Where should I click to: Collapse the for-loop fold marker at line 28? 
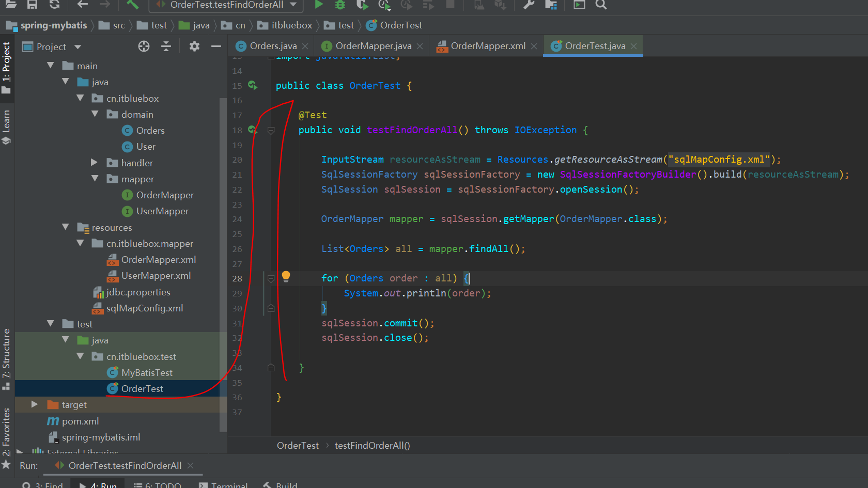tap(271, 279)
